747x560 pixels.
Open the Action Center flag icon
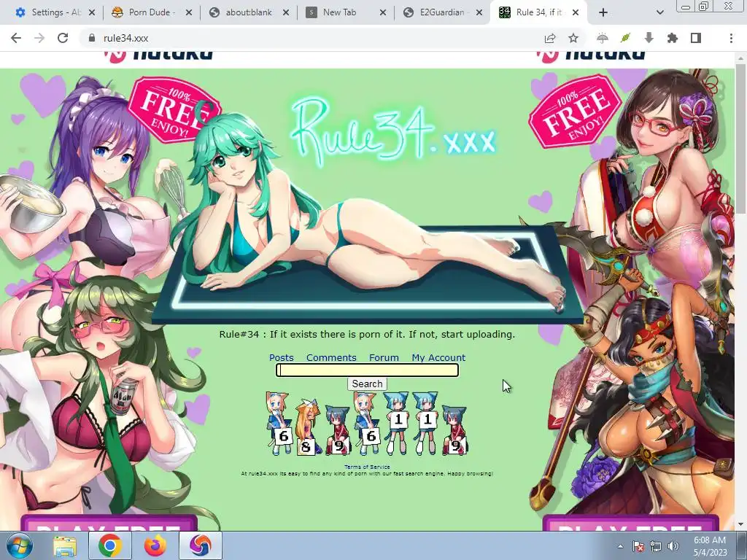point(638,546)
